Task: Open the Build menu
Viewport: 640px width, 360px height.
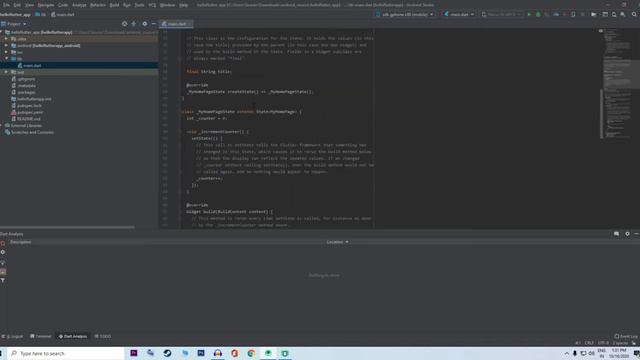Action: pyautogui.click(x=114, y=5)
